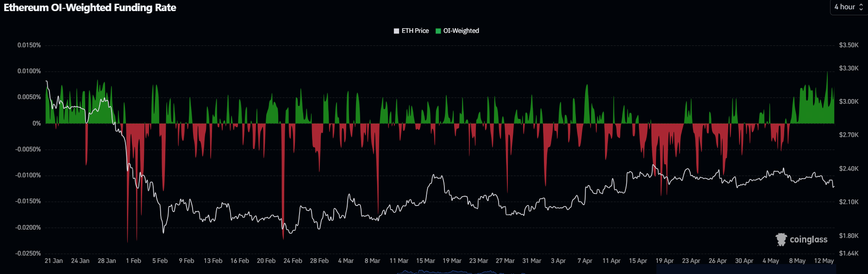Screen dimensions: 868x274
Task: Select the 1 Feb date axis label
Action: point(133,261)
